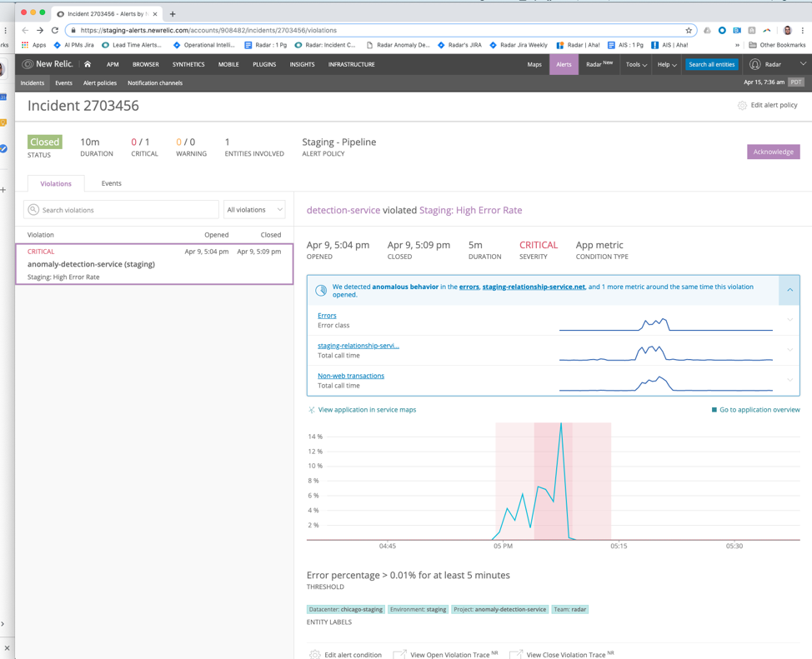Open the INFRASTRUCTURE menu
812x659 pixels.
tap(352, 65)
